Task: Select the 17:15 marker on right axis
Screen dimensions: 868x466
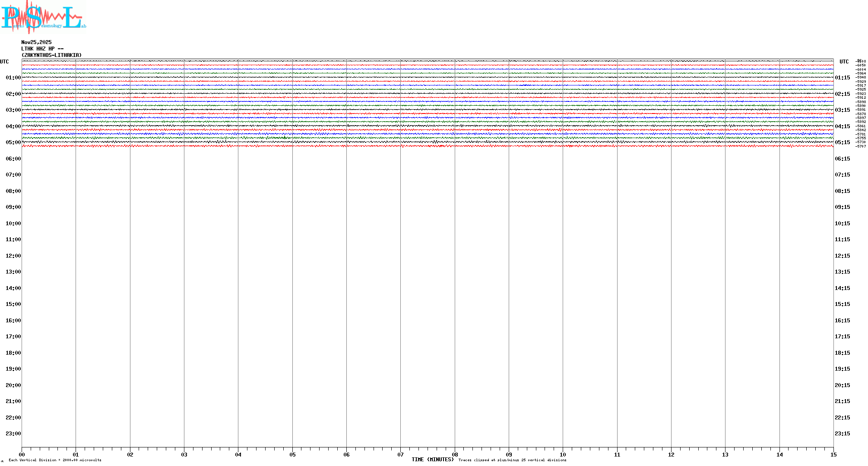Action: [842, 337]
